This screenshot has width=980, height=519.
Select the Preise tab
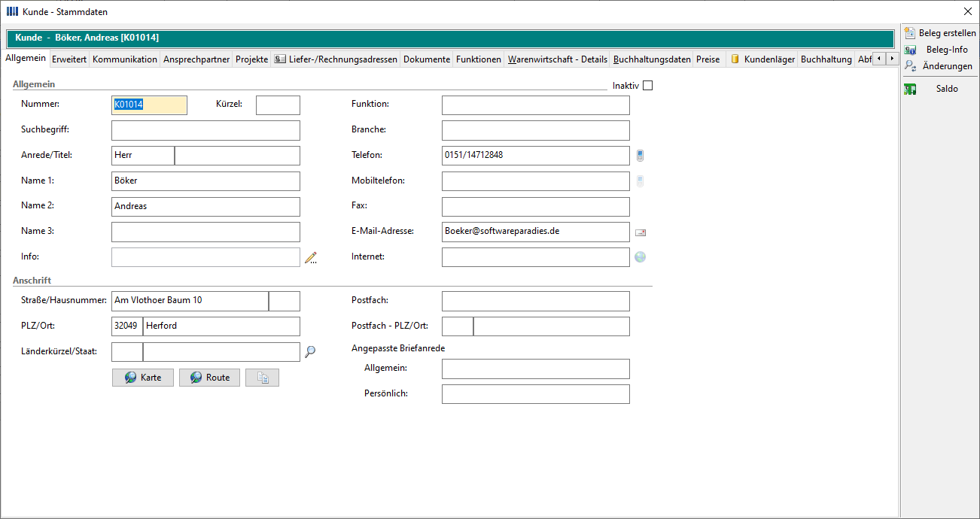708,59
